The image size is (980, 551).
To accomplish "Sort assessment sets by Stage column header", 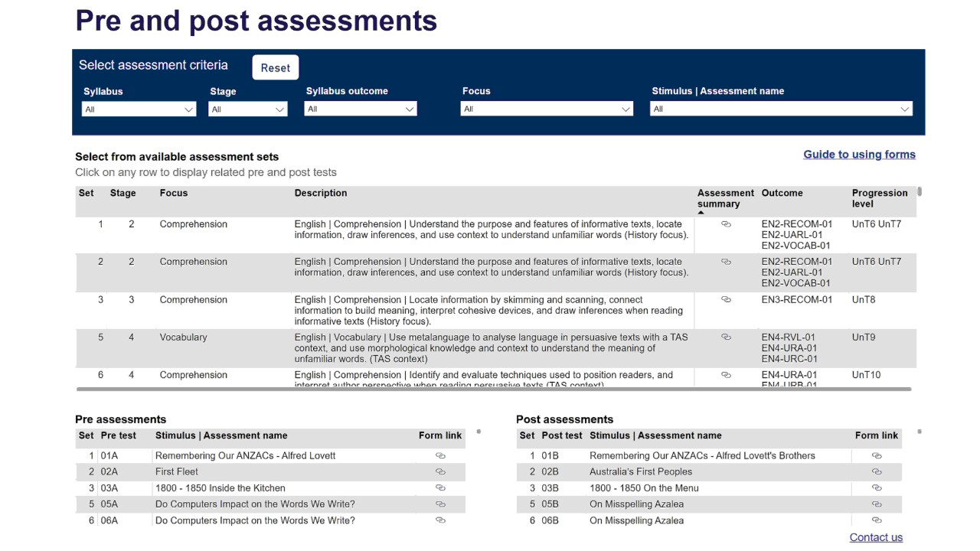I will [122, 193].
